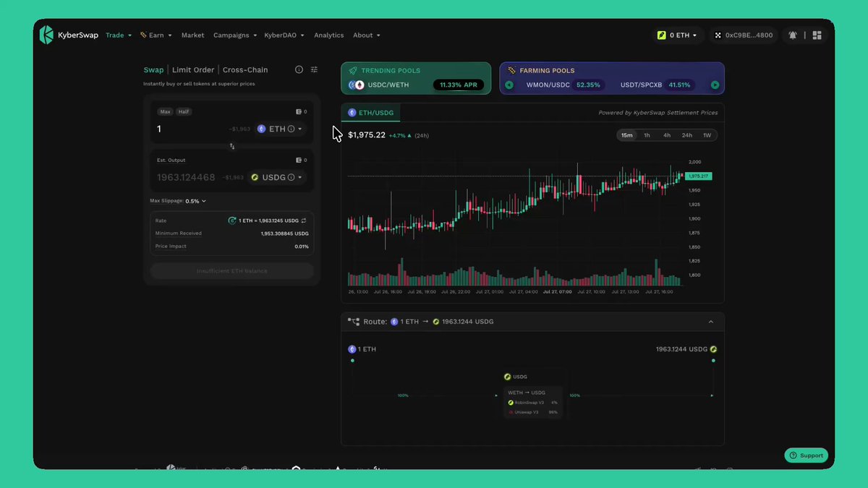Viewport: 868px width, 488px height.
Task: Collapse the Route panel
Action: (x=711, y=322)
